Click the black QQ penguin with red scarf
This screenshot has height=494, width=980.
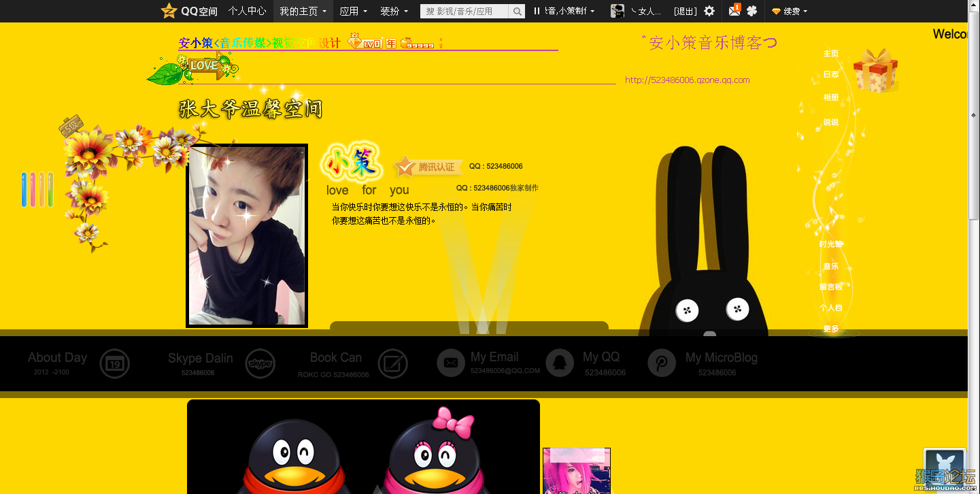(x=293, y=457)
